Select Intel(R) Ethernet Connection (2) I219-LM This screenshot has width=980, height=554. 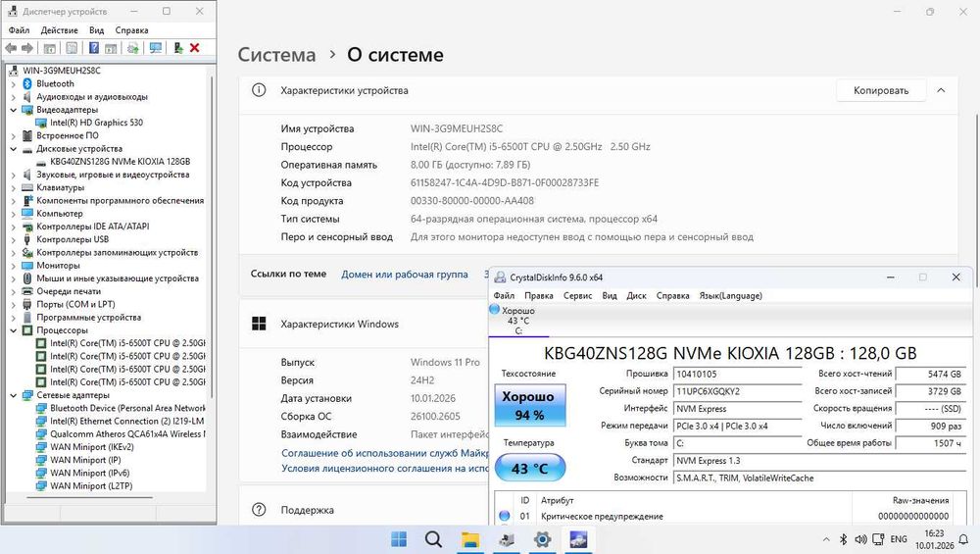pos(126,421)
